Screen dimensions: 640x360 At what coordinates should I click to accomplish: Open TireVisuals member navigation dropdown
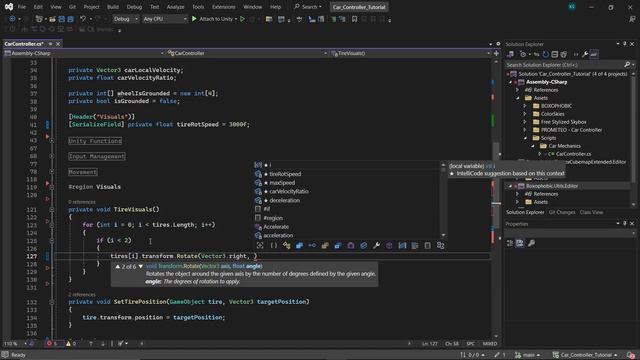410,53
